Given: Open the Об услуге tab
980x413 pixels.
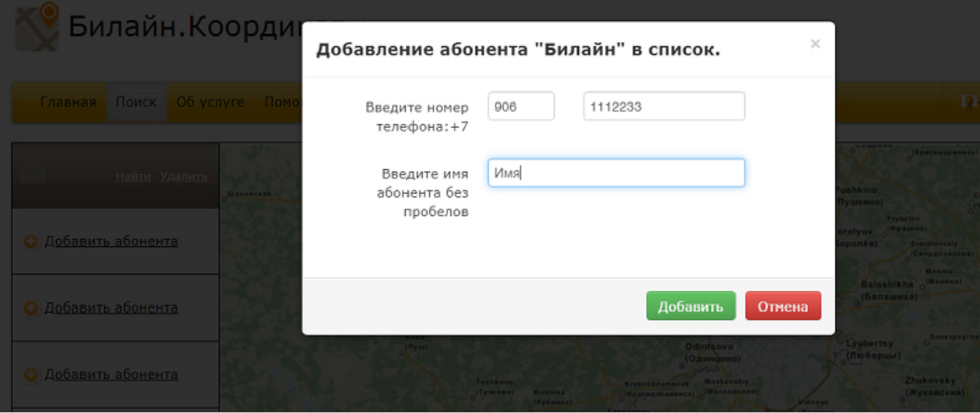Looking at the screenshot, I should coord(210,102).
